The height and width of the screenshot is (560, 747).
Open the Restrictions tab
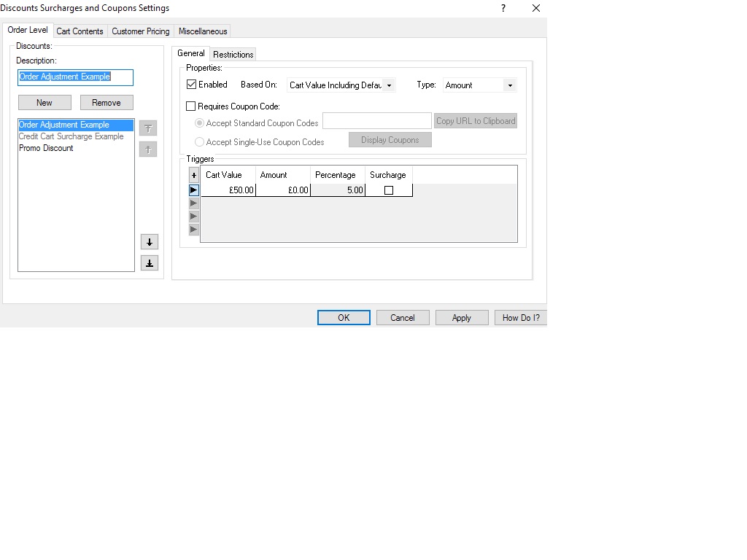233,55
